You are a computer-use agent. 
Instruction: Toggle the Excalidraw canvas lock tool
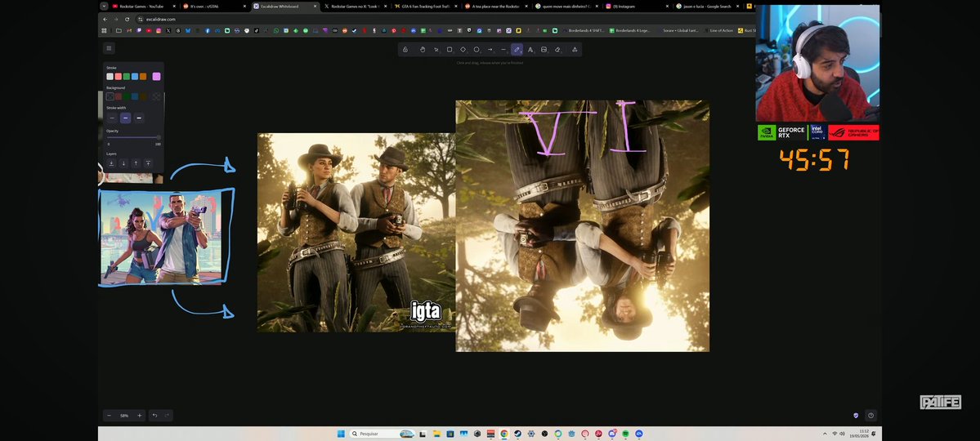(x=405, y=49)
